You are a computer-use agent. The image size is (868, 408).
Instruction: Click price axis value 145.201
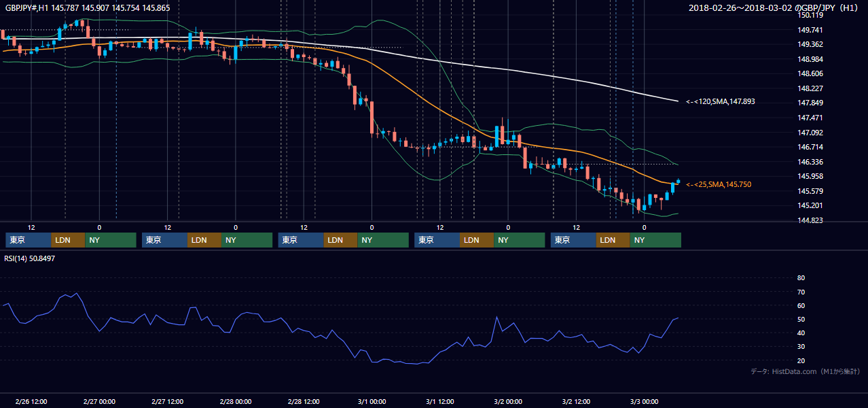pyautogui.click(x=810, y=205)
